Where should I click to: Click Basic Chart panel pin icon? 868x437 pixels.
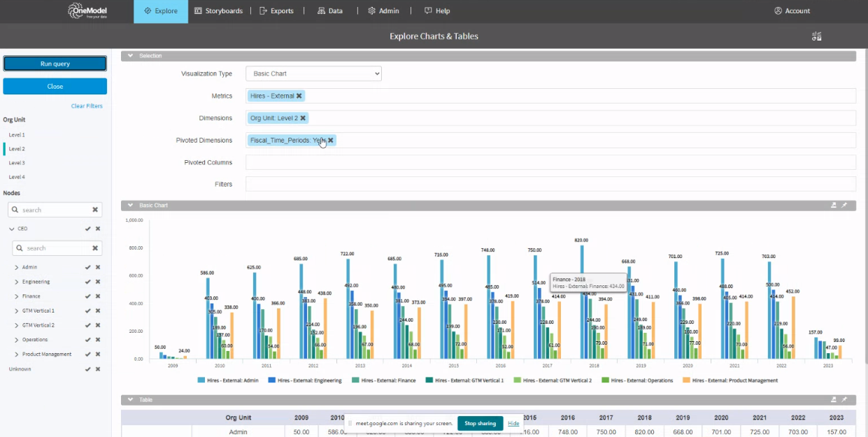(844, 206)
